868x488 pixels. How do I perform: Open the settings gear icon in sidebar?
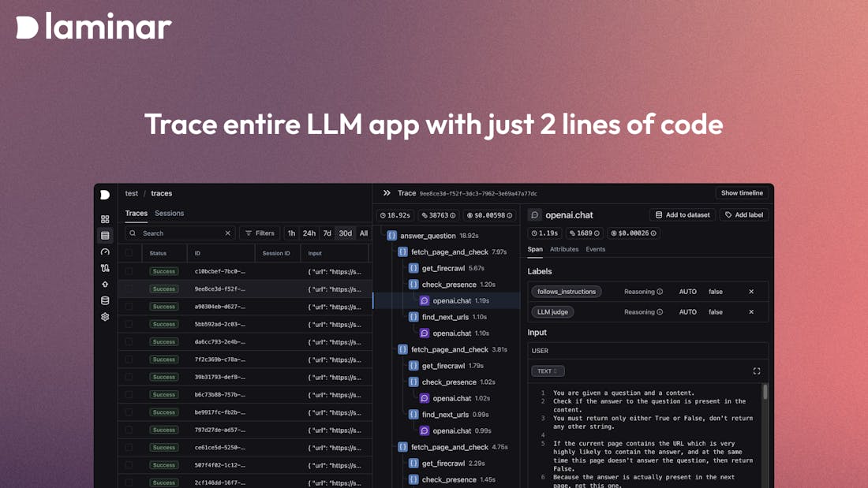coord(105,317)
